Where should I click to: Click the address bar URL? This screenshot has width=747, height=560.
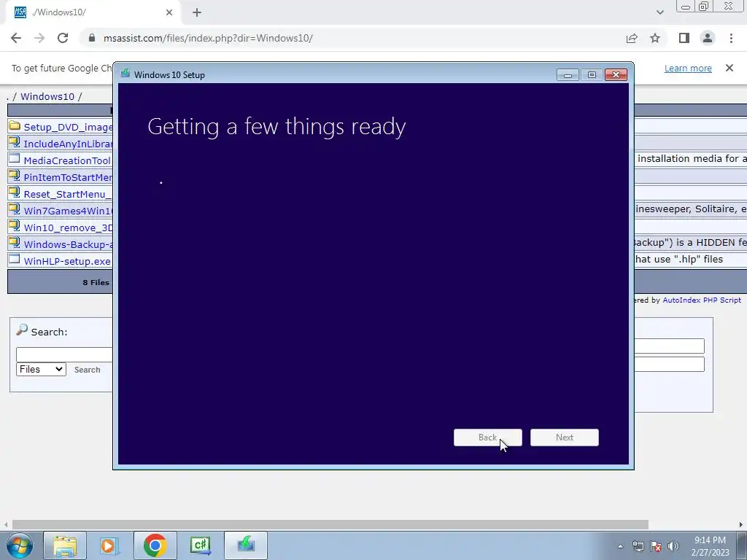[x=208, y=38]
